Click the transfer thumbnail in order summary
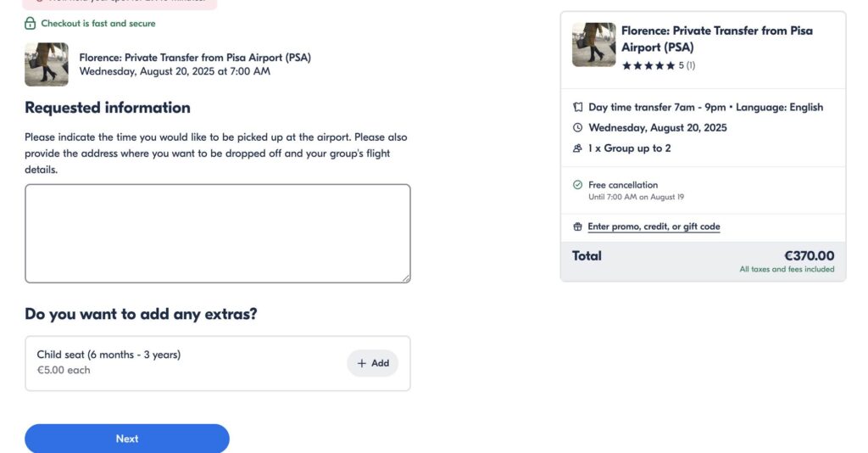This screenshot has width=868, height=453. pyautogui.click(x=594, y=44)
